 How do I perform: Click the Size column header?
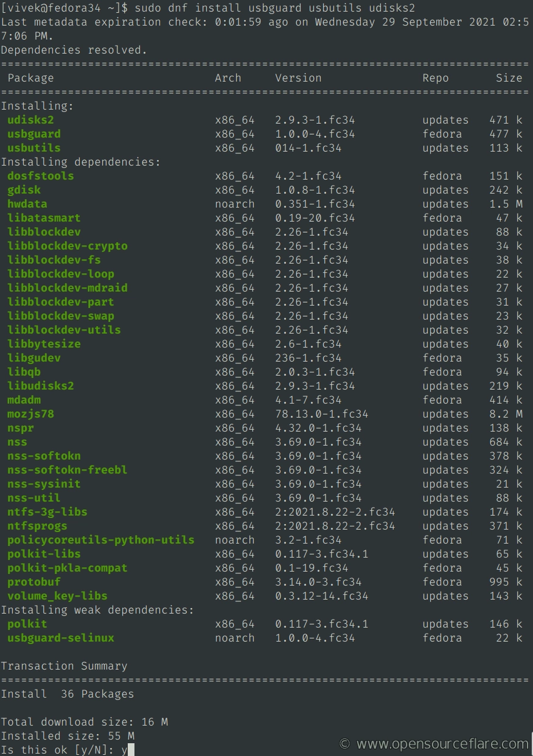[509, 78]
